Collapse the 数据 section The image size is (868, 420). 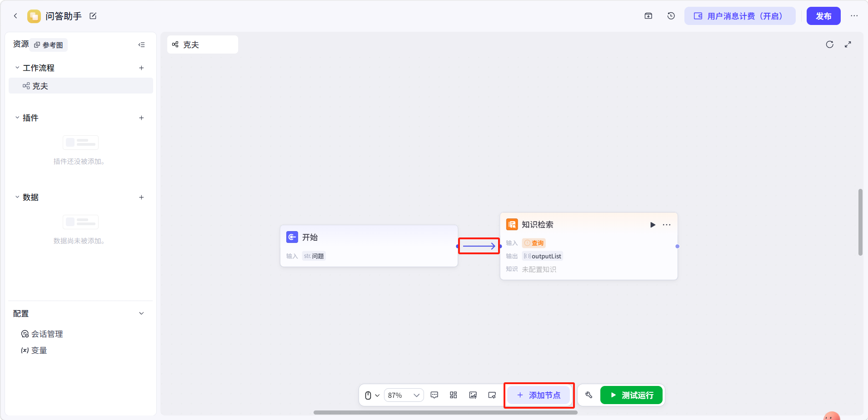click(17, 197)
